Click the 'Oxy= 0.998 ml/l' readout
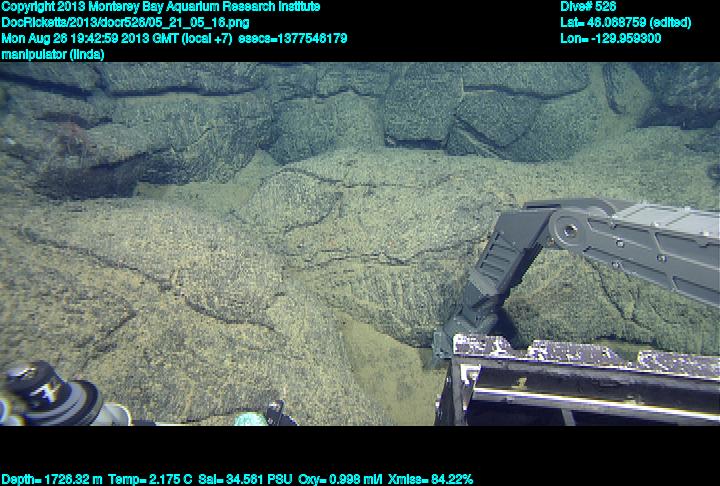 pos(340,480)
